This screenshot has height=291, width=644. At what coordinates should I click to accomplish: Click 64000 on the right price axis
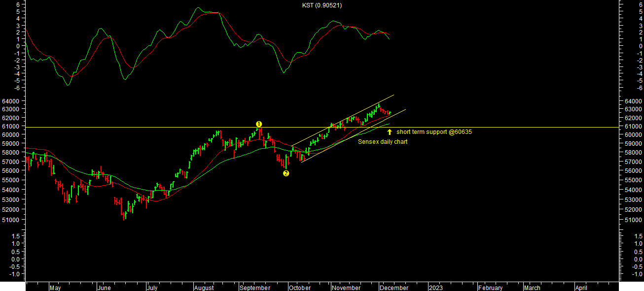click(632, 101)
